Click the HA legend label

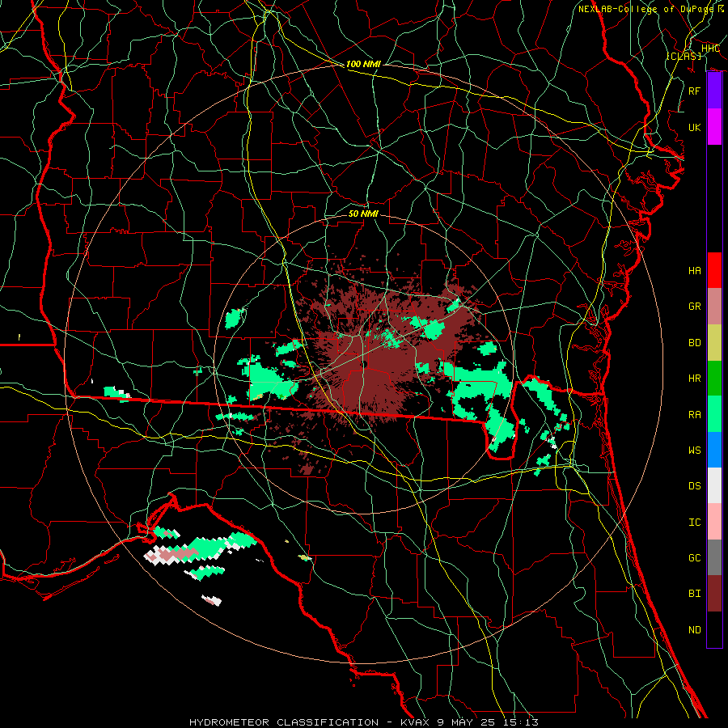(x=695, y=270)
